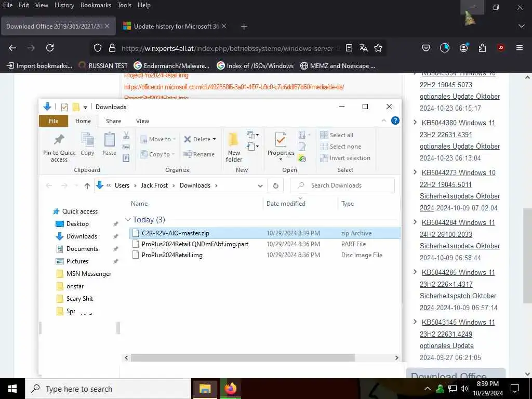
Task: Click Select none in Select group
Action: pos(340,147)
